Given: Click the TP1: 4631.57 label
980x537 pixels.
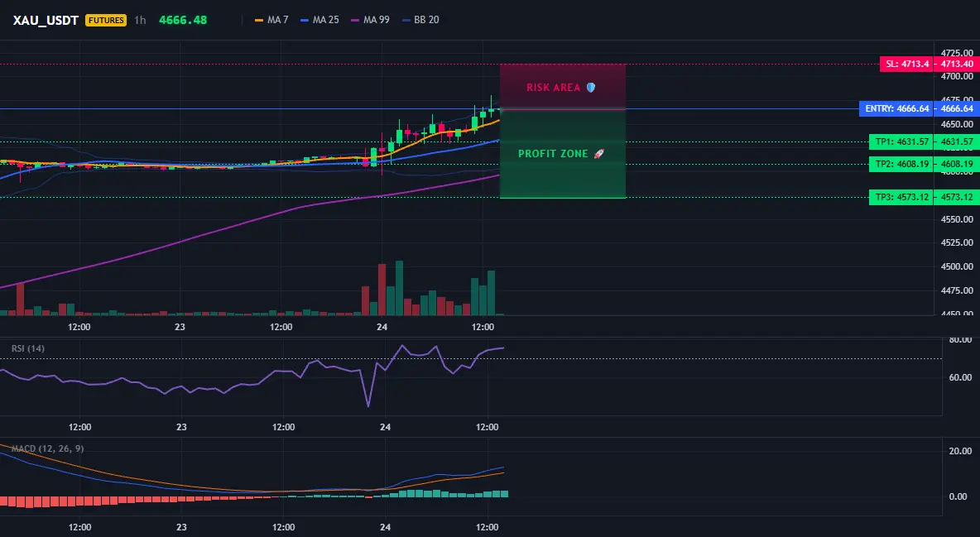Looking at the screenshot, I should 901,142.
